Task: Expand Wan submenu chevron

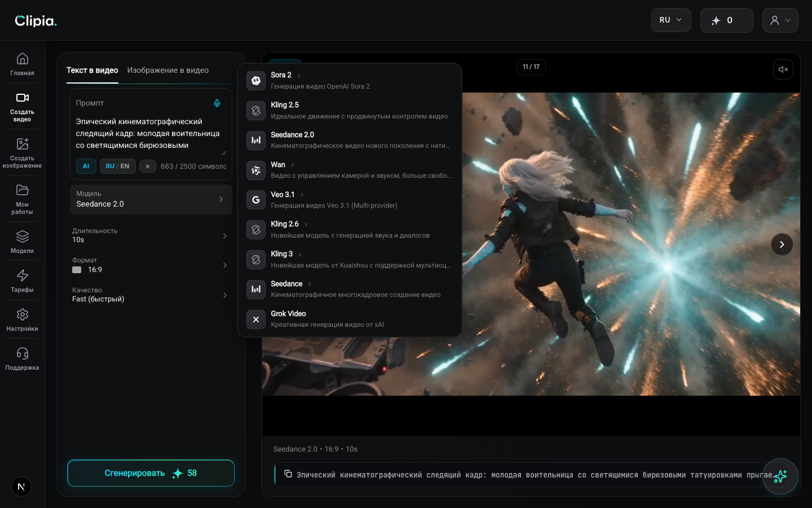Action: pyautogui.click(x=293, y=165)
